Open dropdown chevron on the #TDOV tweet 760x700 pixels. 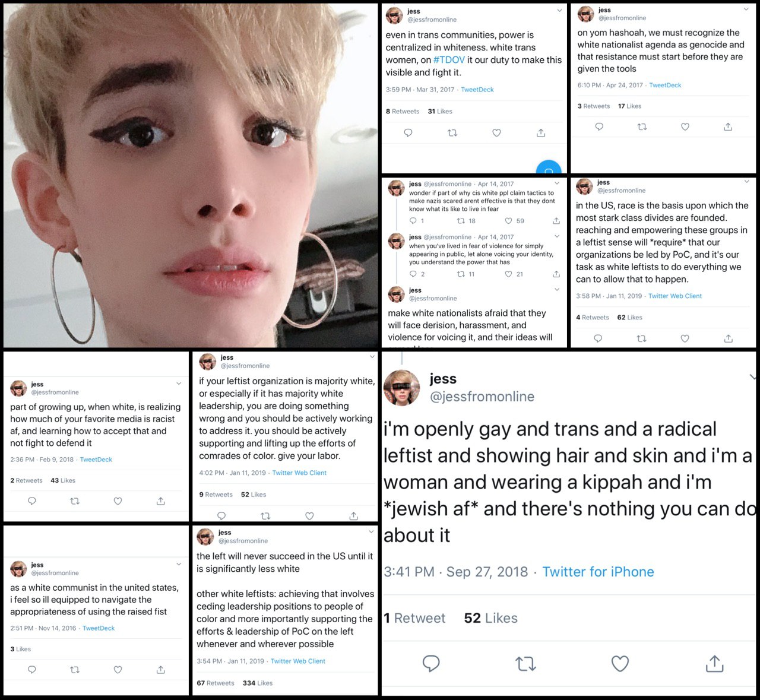click(x=559, y=11)
